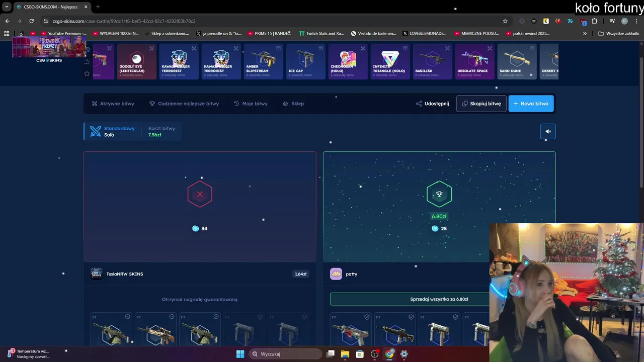
Task: Open the Desolate Space drop card
Action: [x=475, y=61]
